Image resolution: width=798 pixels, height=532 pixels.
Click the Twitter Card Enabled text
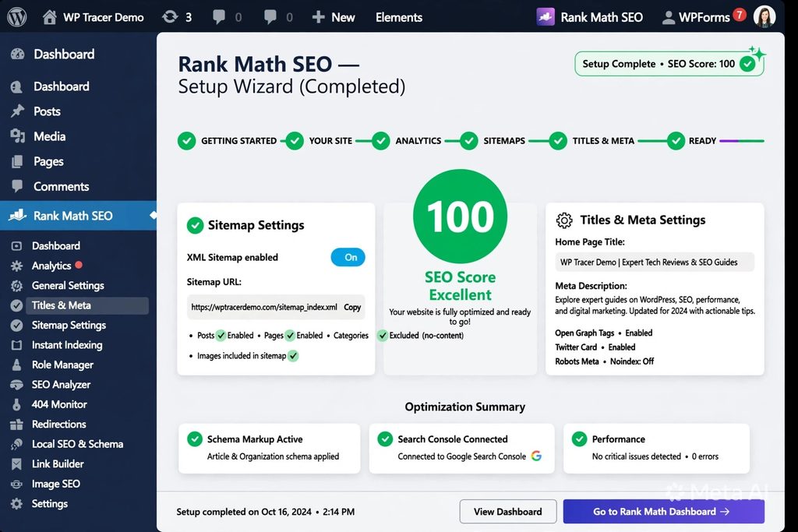[x=595, y=347]
